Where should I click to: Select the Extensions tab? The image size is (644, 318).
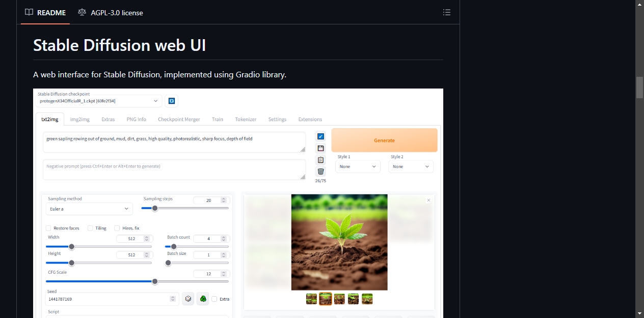(x=310, y=119)
